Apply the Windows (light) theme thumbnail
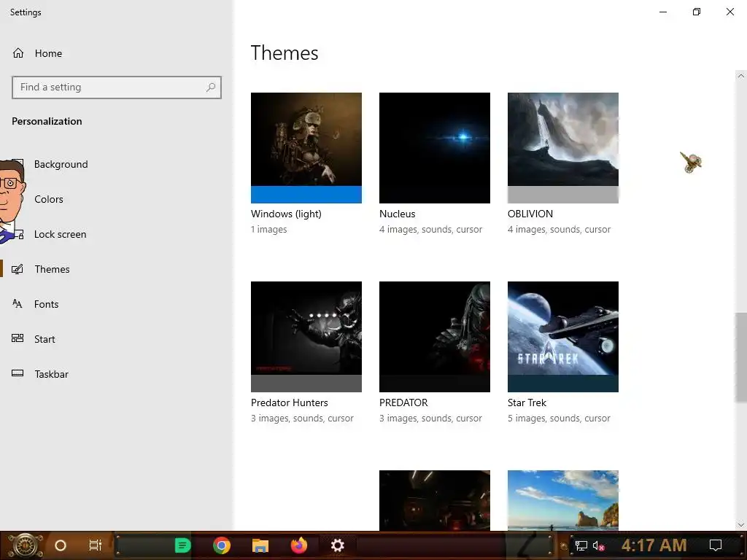The image size is (747, 560). [x=306, y=148]
